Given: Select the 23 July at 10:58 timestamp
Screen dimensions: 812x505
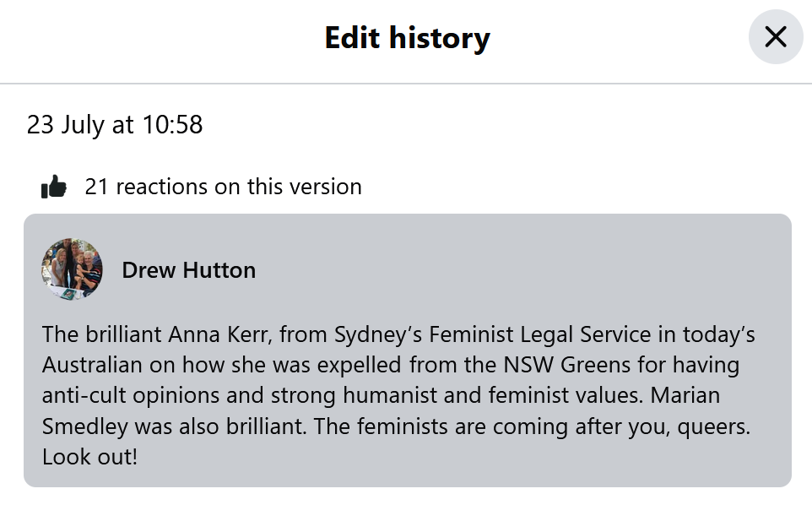Looking at the screenshot, I should tap(115, 124).
